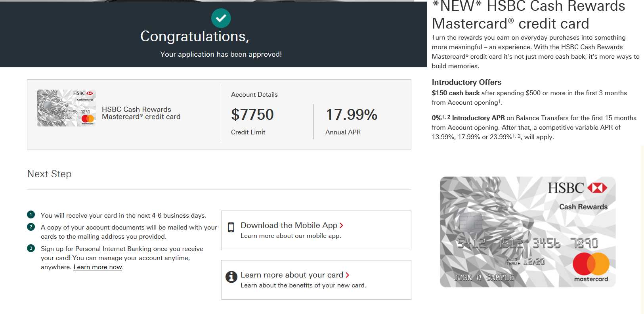
Task: Open the "Download the Mobile App" link
Action: (289, 225)
